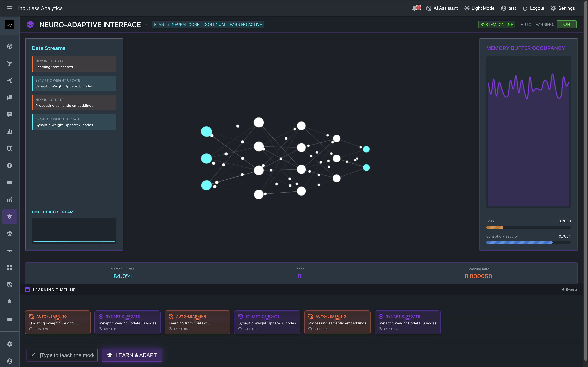Open the layers stack sidebar icon
Screen dimensions: 588x367
coord(10,233)
